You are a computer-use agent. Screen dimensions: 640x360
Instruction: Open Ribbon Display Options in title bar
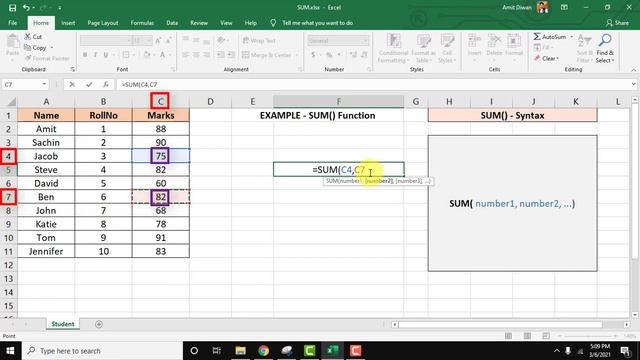click(564, 7)
